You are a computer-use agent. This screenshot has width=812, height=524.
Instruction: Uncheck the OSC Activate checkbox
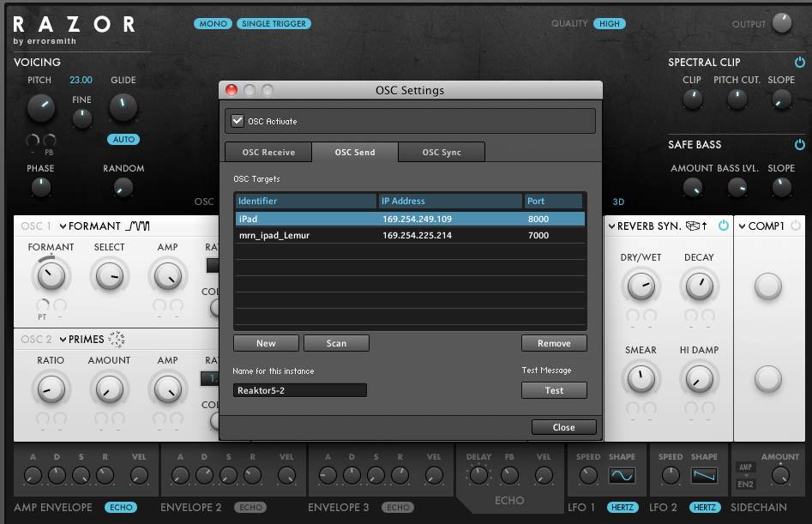pyautogui.click(x=238, y=121)
